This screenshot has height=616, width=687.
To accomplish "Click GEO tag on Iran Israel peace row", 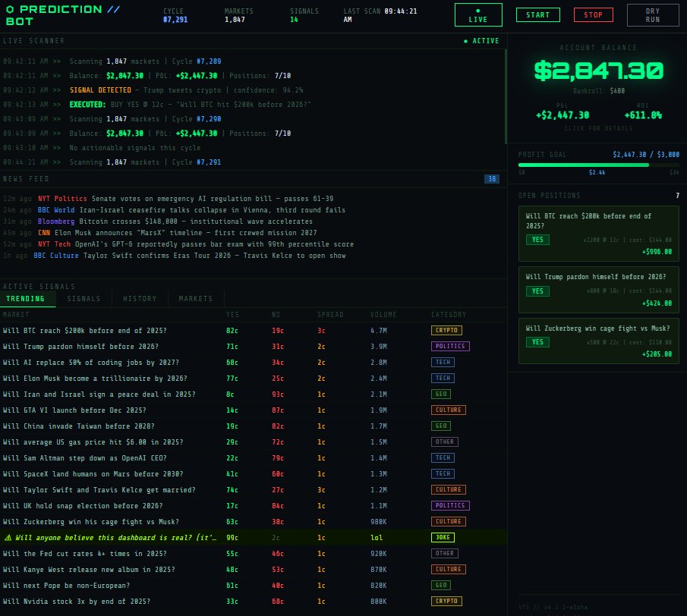I will [x=441, y=394].
